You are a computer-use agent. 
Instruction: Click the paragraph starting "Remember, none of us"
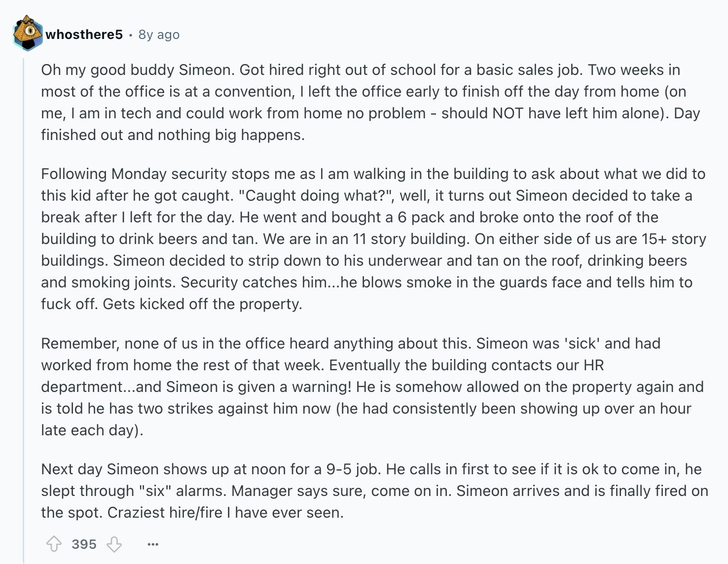[x=372, y=387]
